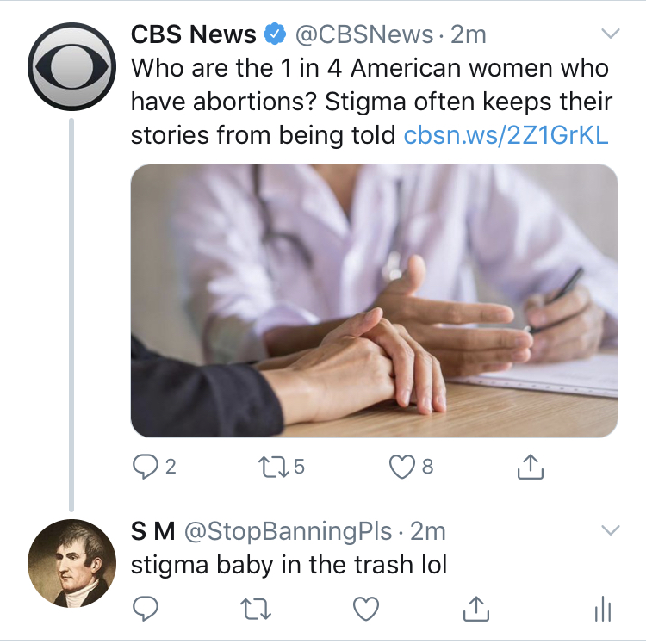The width and height of the screenshot is (646, 644).
Task: View tweet activity analytics bars icon
Action: click(603, 610)
